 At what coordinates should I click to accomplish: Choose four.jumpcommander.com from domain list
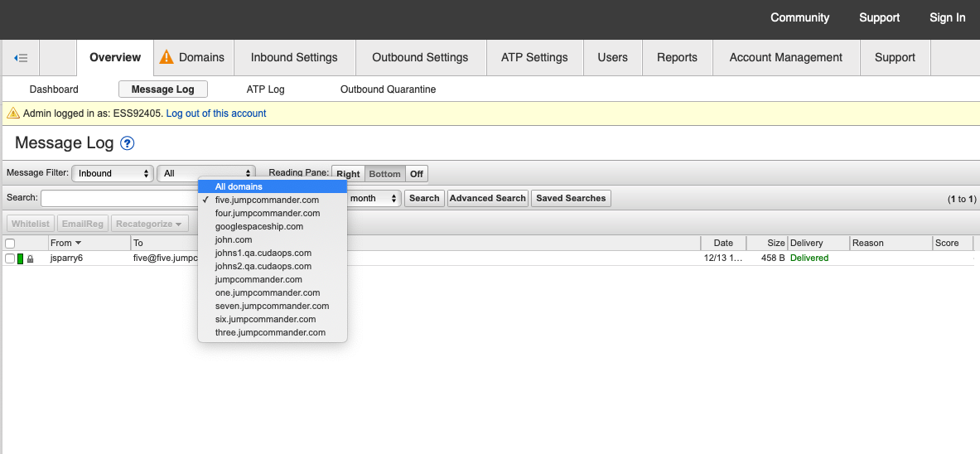273,213
